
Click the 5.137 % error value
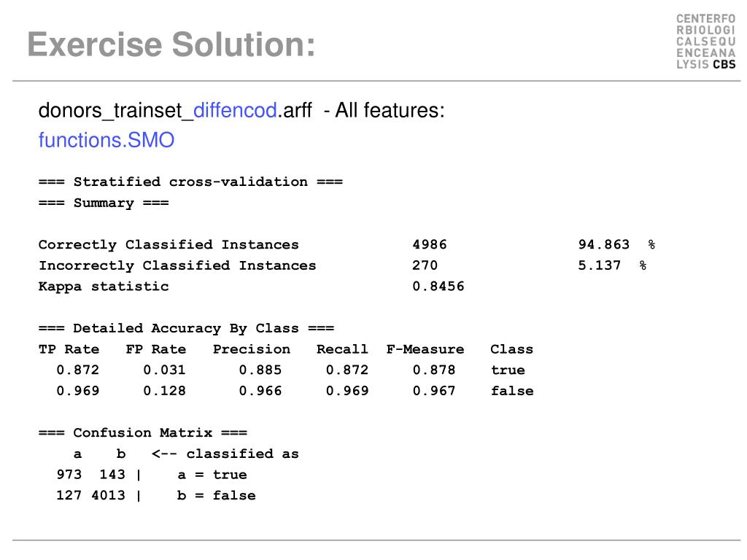pyautogui.click(x=612, y=265)
